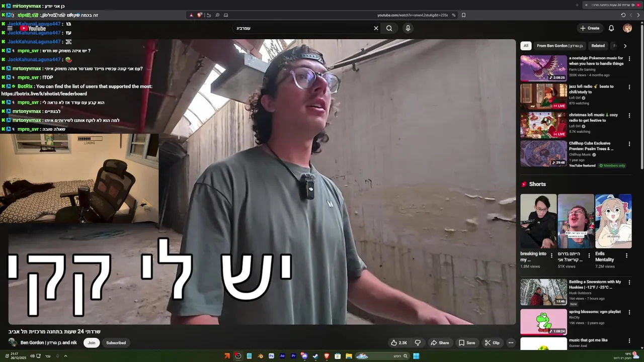The width and height of the screenshot is (644, 362).
Task: Go to the YouTube home logo
Action: (x=33, y=29)
